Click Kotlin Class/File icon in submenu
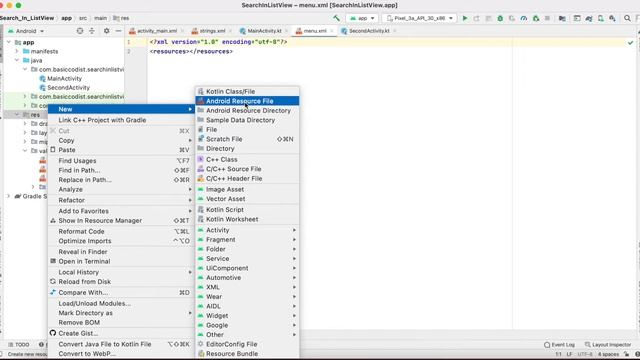 (x=200, y=91)
